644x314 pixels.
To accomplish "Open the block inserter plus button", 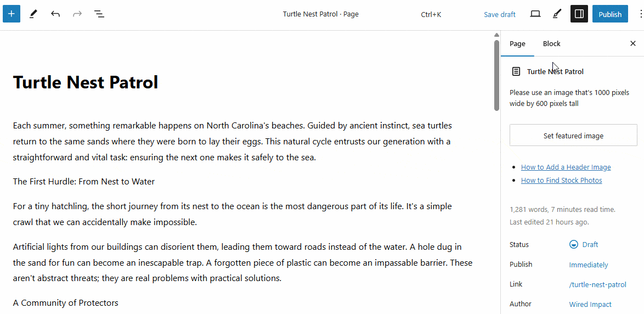I will (12, 14).
